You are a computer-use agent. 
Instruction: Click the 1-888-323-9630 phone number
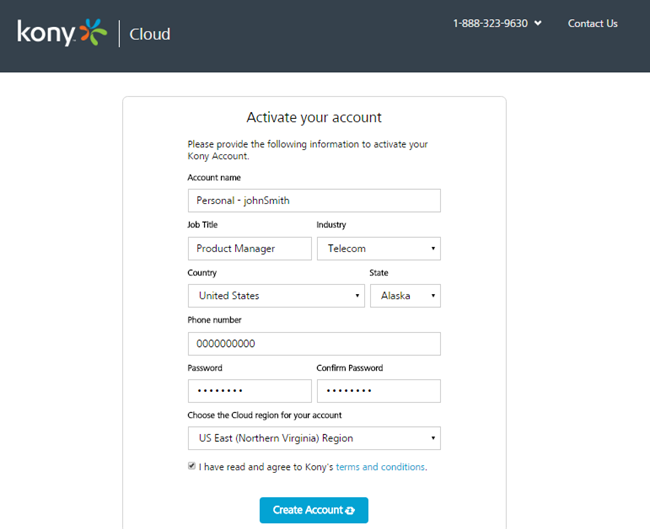[x=489, y=23]
